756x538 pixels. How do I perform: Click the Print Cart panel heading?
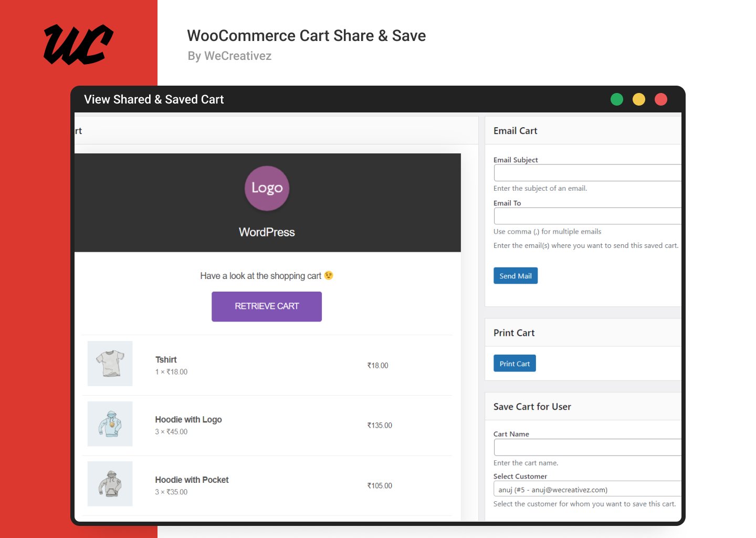pos(514,333)
